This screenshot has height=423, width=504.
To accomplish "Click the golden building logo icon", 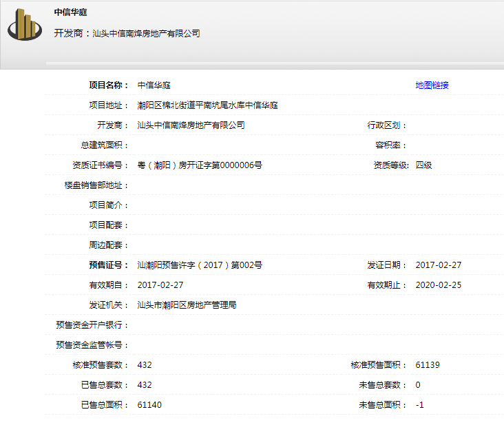I will point(25,25).
